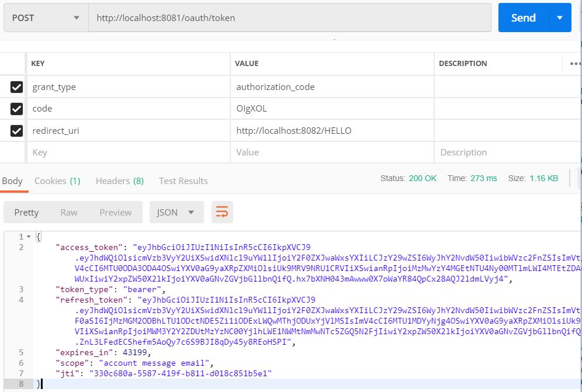Toggle line wrapping in the response viewer

click(222, 213)
